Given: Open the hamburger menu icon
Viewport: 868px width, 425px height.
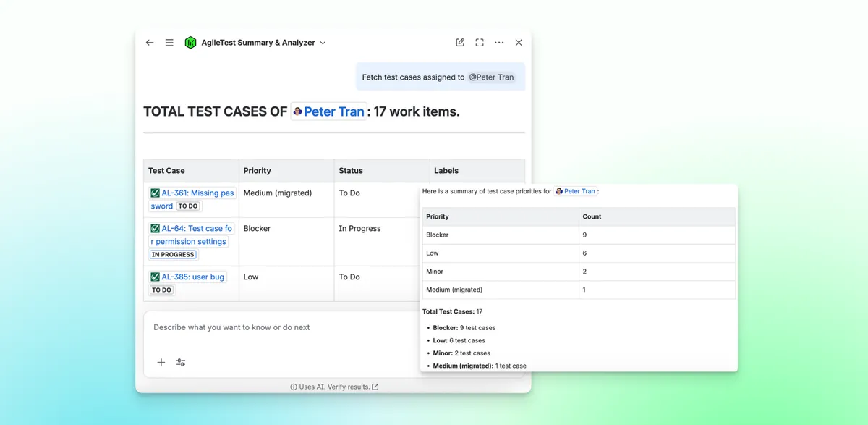Looking at the screenshot, I should [x=169, y=43].
